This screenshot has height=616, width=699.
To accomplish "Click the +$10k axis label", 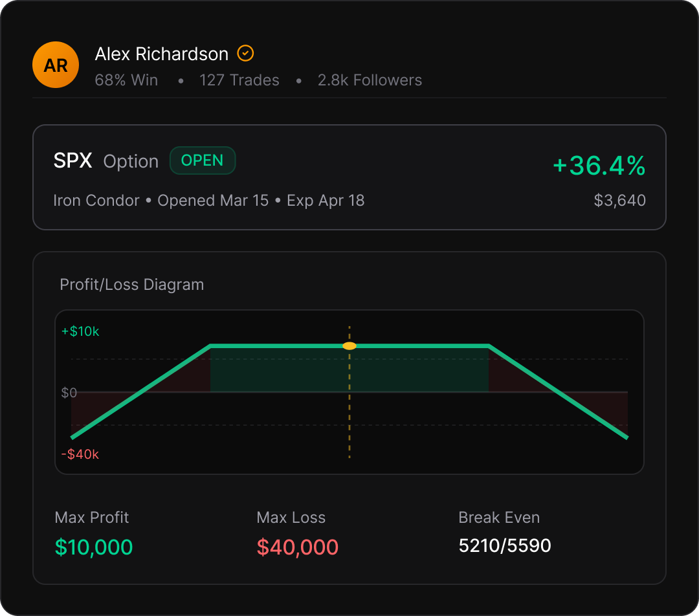I will (80, 331).
